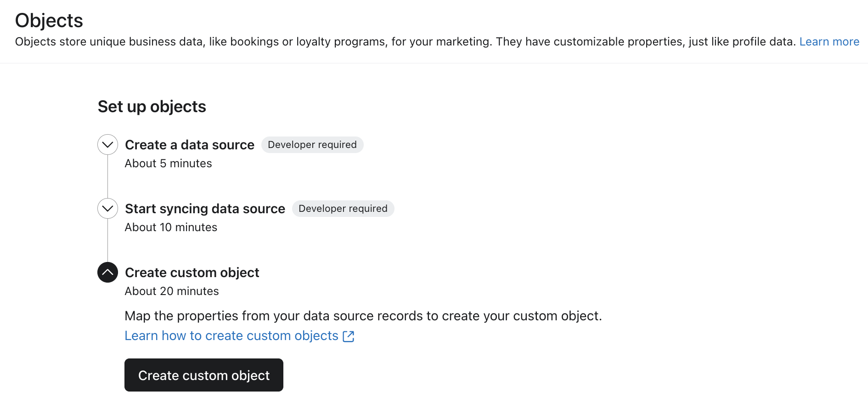Screen dimensions: 868x409
Task: Open the Learn more link in header
Action: (829, 42)
